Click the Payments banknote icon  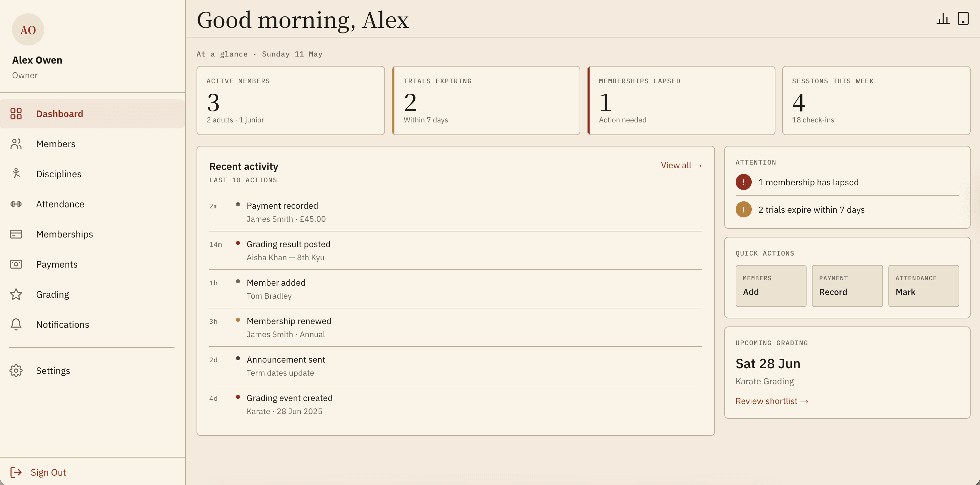click(16, 264)
